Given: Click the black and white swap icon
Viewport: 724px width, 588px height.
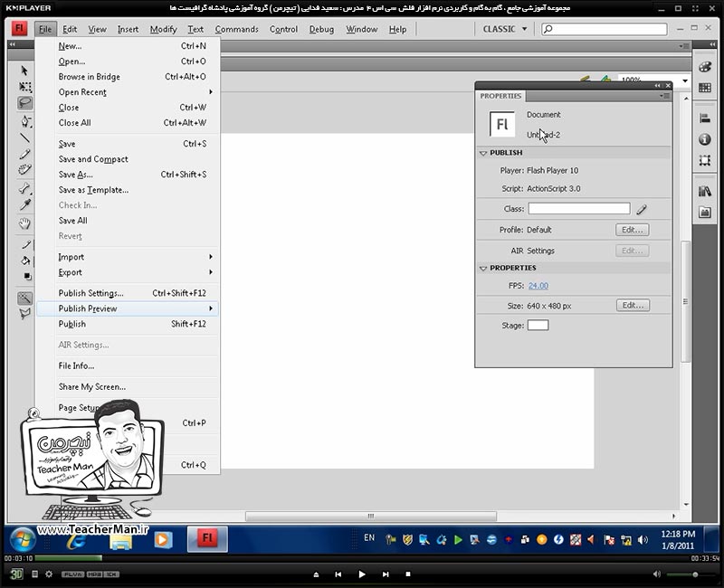Looking at the screenshot, I should coord(28,276).
